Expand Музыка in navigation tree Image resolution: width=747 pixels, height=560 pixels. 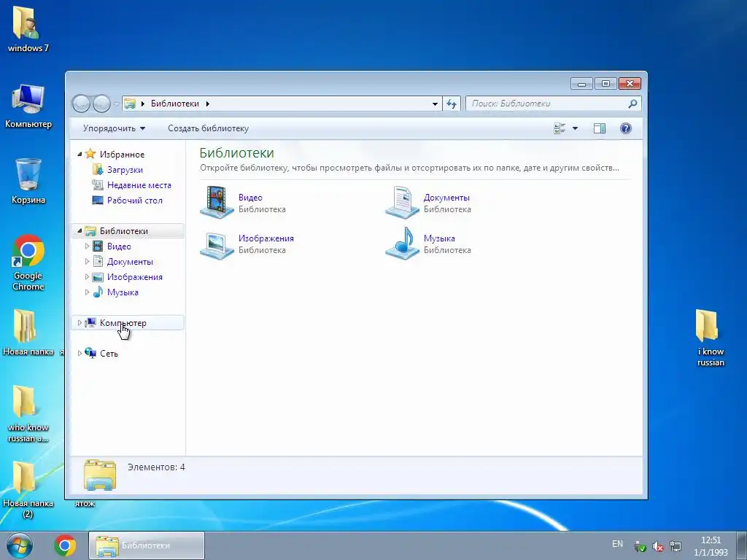click(88, 292)
